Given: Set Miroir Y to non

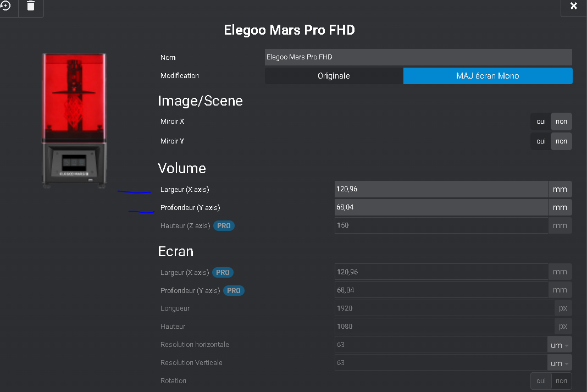Looking at the screenshot, I should tap(561, 141).
